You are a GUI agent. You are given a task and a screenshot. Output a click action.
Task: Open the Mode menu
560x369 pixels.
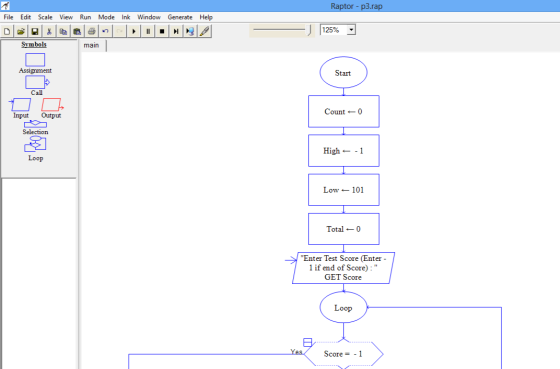[106, 17]
